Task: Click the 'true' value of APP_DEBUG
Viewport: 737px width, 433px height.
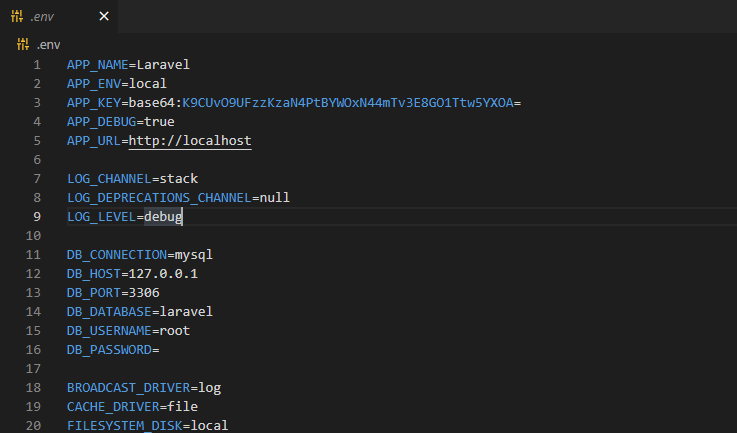Action: [x=159, y=122]
